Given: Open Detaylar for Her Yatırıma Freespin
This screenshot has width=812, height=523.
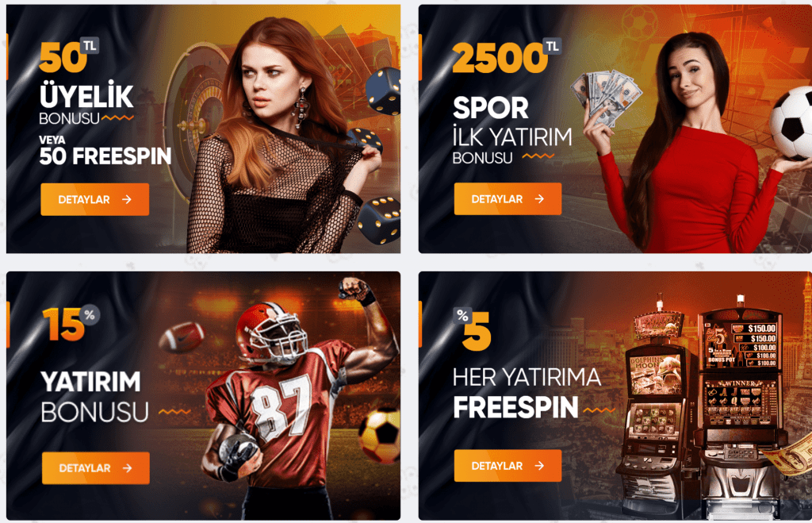Looking at the screenshot, I should coord(507,466).
